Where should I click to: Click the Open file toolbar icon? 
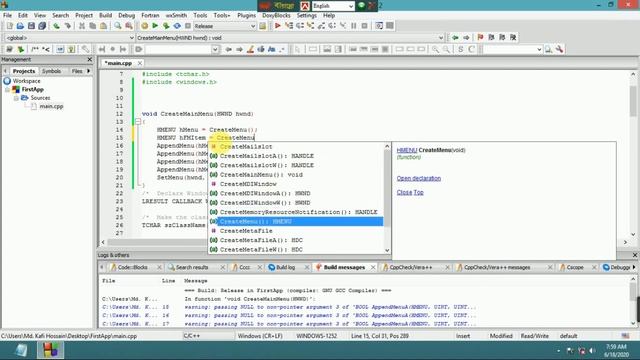tap(20, 26)
